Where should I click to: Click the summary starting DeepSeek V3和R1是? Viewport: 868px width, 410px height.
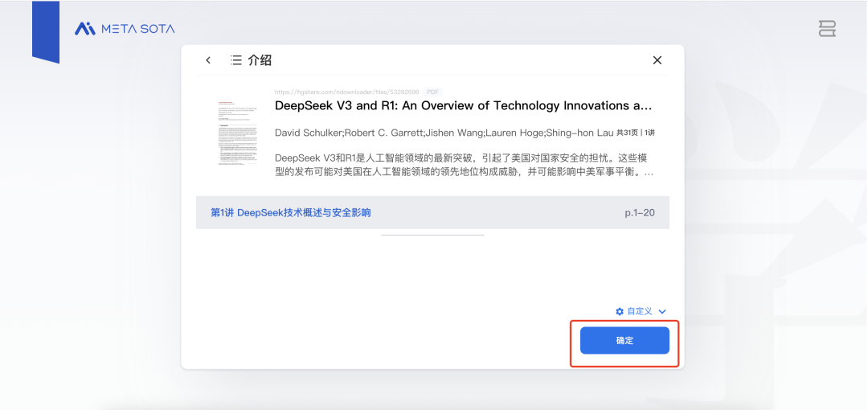[464, 165]
